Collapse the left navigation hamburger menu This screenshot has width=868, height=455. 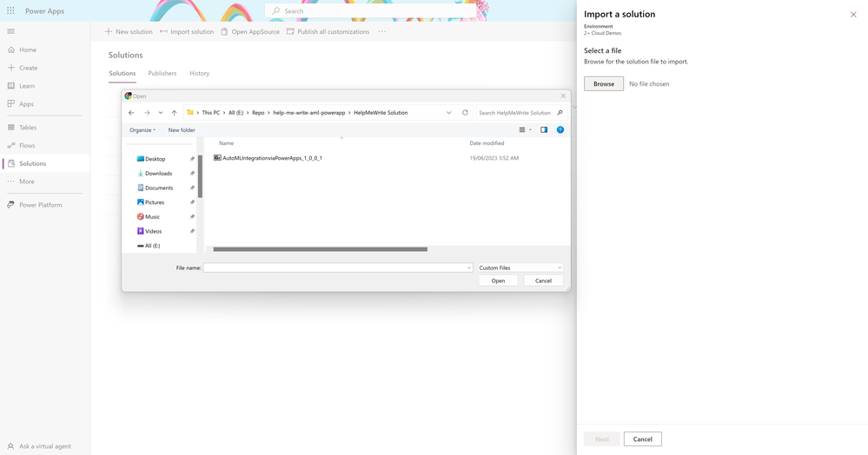[x=10, y=31]
